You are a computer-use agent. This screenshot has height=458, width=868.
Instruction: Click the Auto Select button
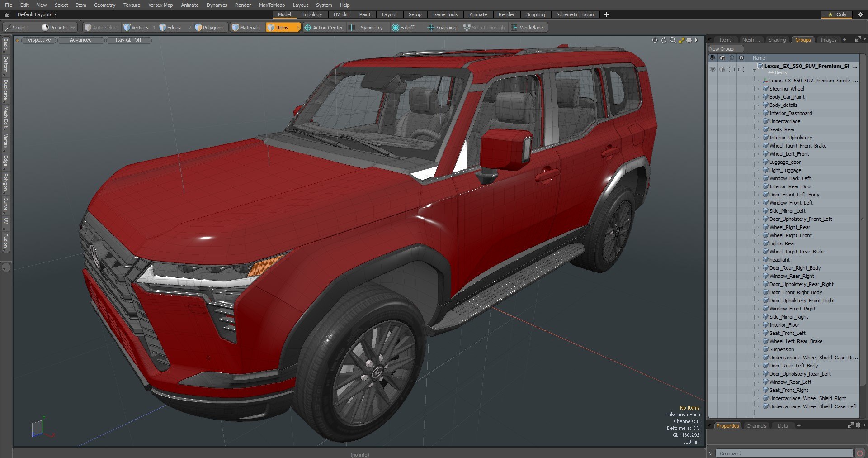[101, 28]
